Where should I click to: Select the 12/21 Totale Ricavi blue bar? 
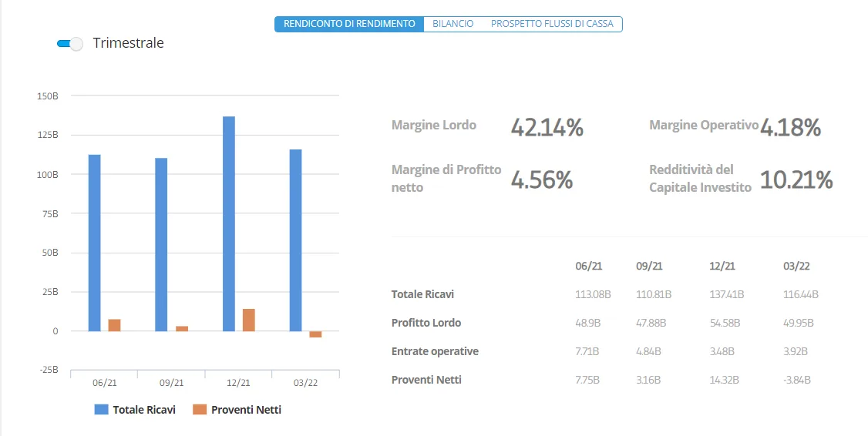[229, 223]
